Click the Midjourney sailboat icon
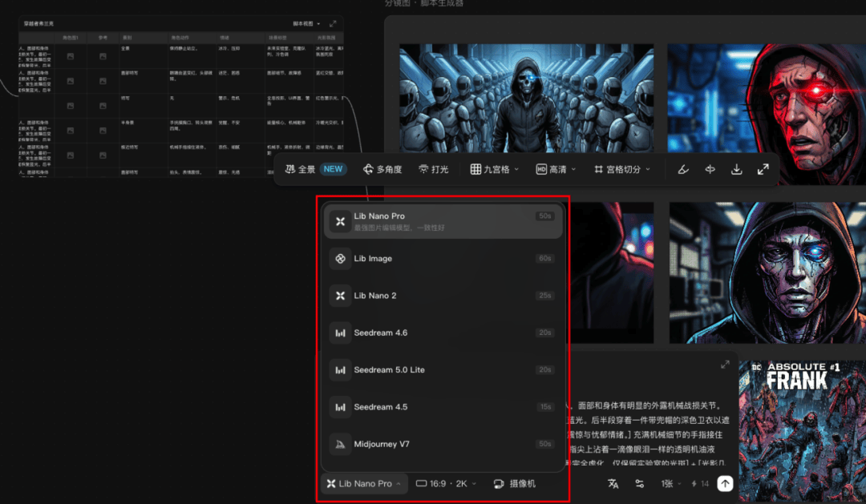Viewport: 866px width, 504px height. (x=340, y=444)
